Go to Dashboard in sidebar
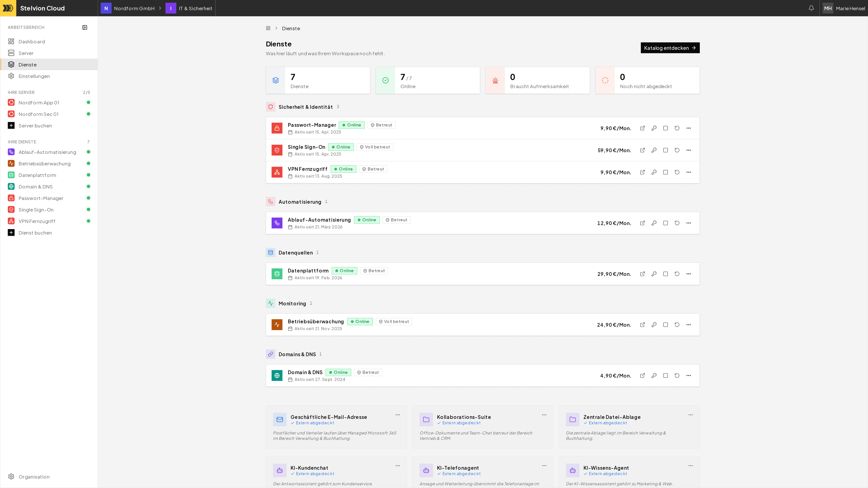The image size is (868, 488). click(49, 41)
